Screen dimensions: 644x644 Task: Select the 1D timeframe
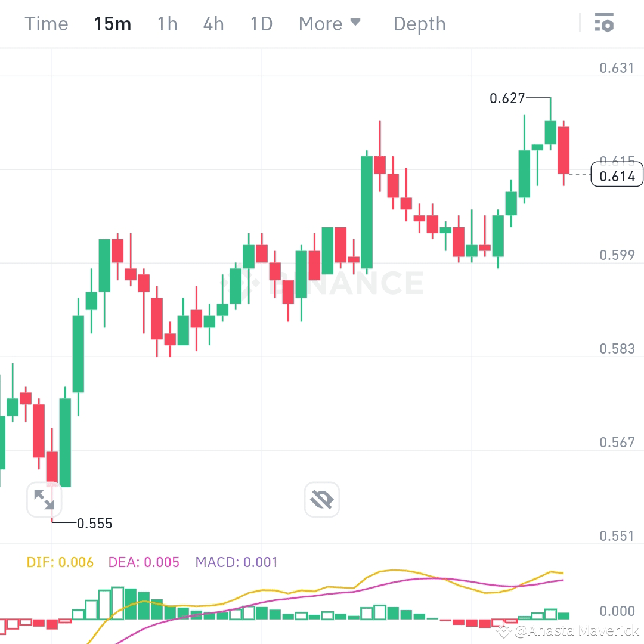(x=260, y=24)
